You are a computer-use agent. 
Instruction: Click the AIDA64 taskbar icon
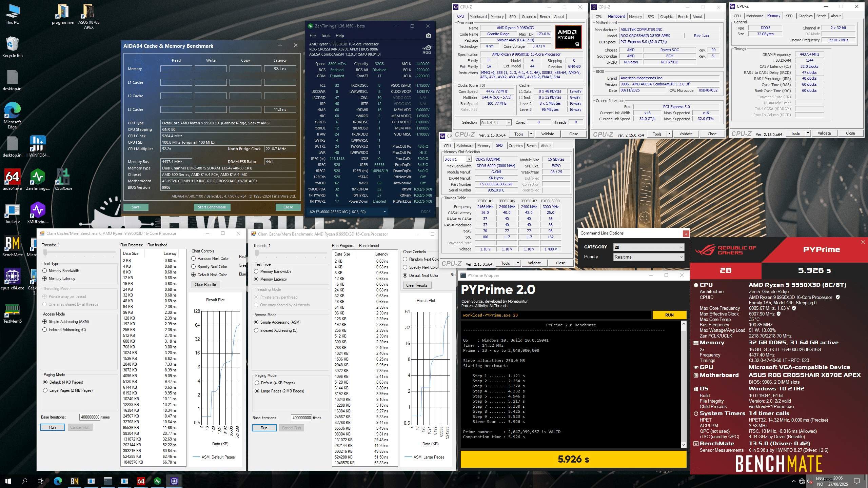coord(141,481)
